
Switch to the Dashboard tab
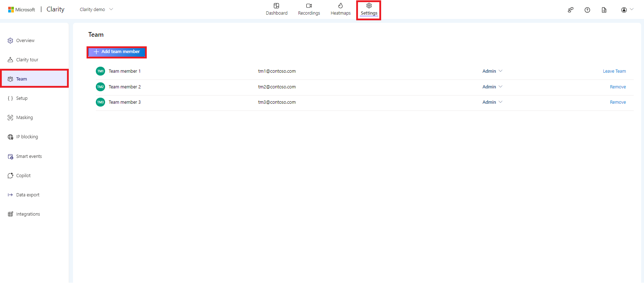(277, 10)
